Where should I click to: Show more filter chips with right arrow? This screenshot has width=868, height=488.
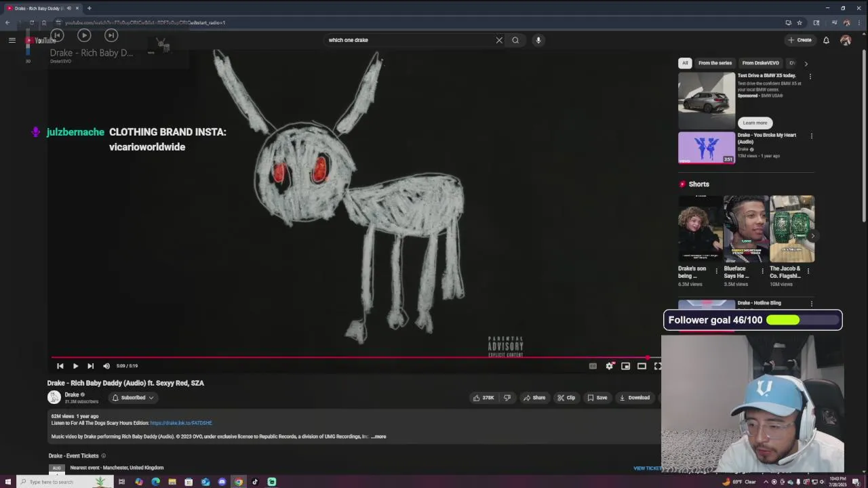(806, 63)
